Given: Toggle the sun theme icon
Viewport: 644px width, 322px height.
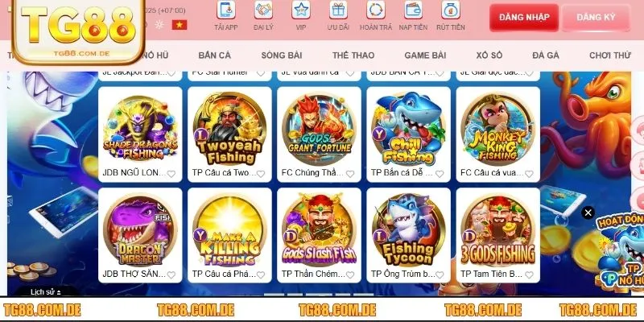Looking at the screenshot, I should click(159, 25).
